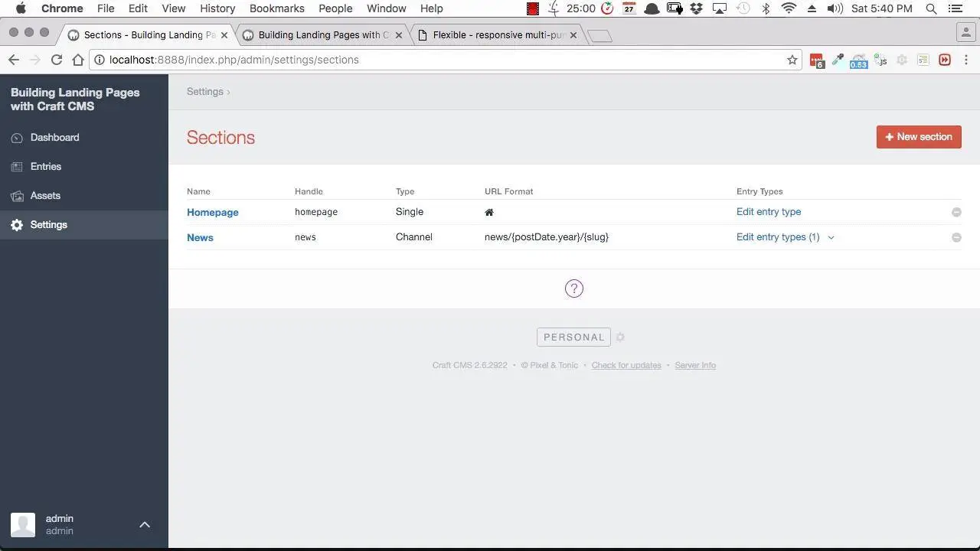
Task: Click the Chrome profile person button
Action: click(x=965, y=32)
